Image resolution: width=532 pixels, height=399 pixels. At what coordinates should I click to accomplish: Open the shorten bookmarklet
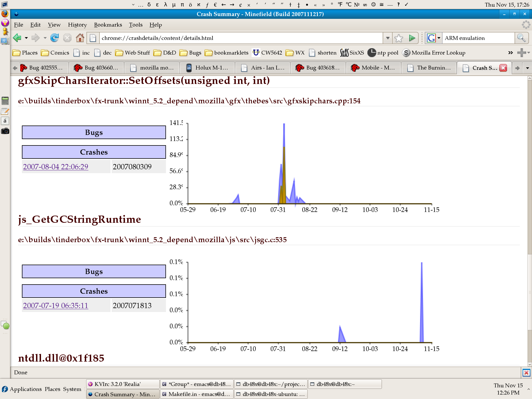(x=323, y=53)
